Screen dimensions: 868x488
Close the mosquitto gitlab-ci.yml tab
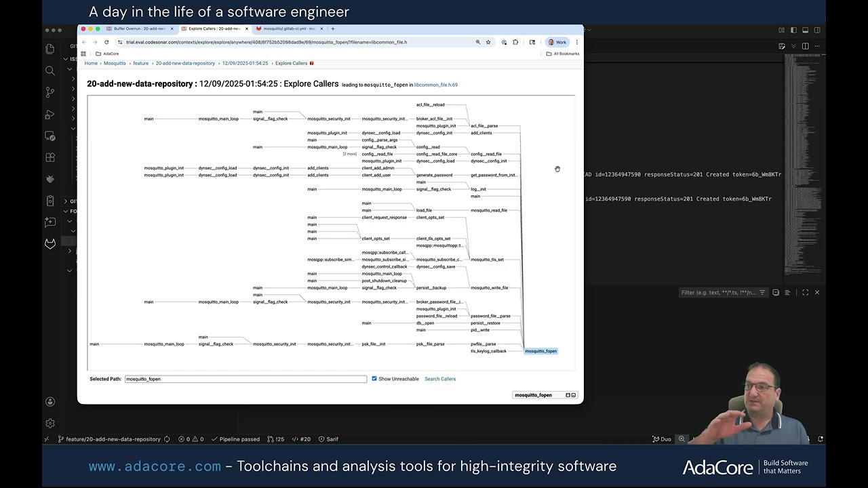coord(321,28)
